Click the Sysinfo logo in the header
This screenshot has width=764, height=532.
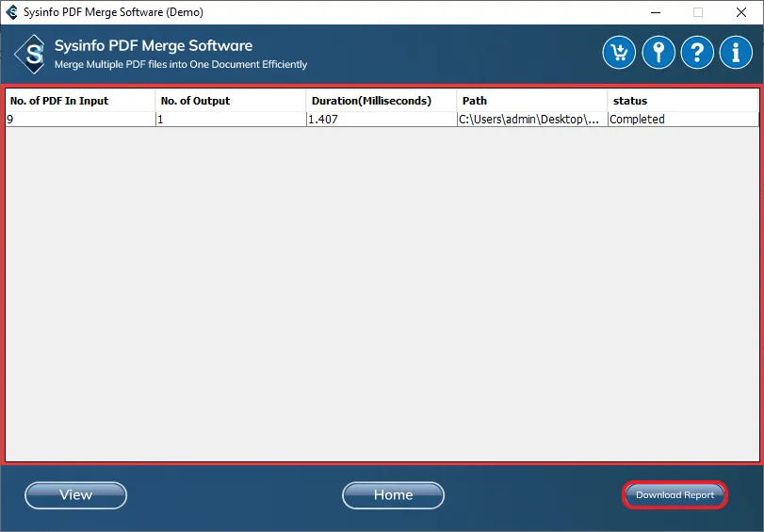coord(30,54)
